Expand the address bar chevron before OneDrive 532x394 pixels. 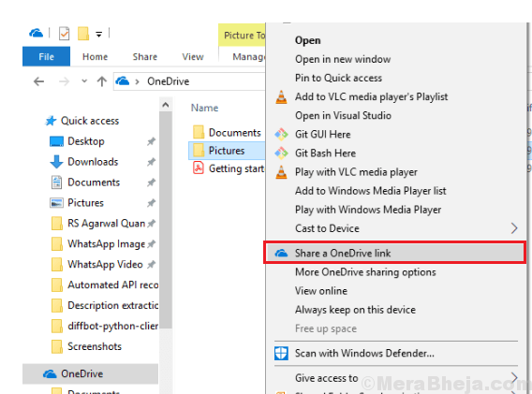137,81
